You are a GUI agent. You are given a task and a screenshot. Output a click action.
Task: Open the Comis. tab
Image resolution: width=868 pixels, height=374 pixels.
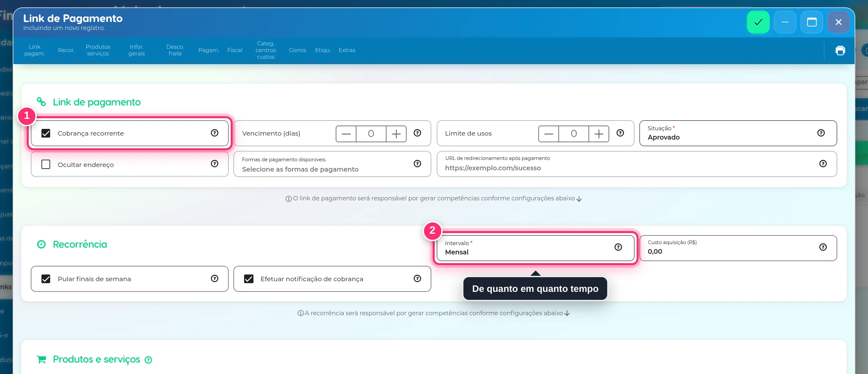pos(298,50)
